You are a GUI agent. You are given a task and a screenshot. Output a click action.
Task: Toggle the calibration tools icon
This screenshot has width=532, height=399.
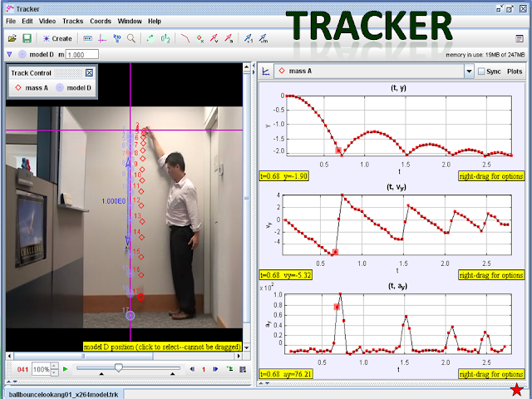(117, 39)
